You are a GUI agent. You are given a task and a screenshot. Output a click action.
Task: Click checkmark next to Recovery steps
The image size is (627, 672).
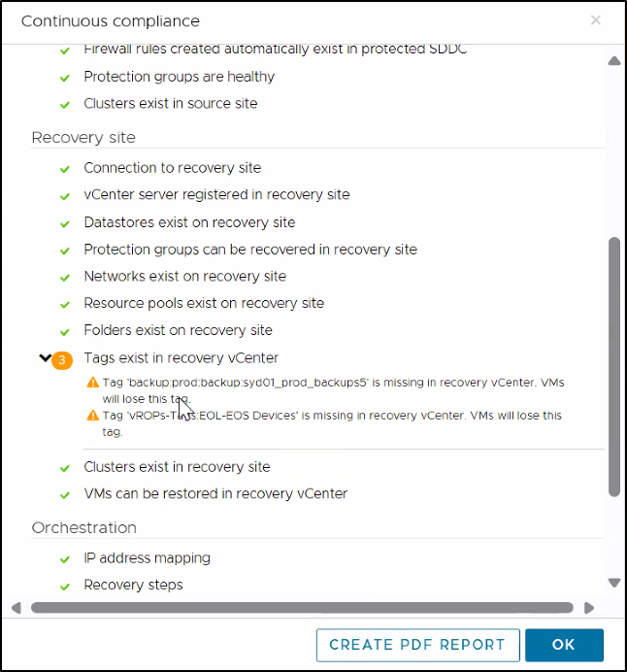tap(65, 586)
